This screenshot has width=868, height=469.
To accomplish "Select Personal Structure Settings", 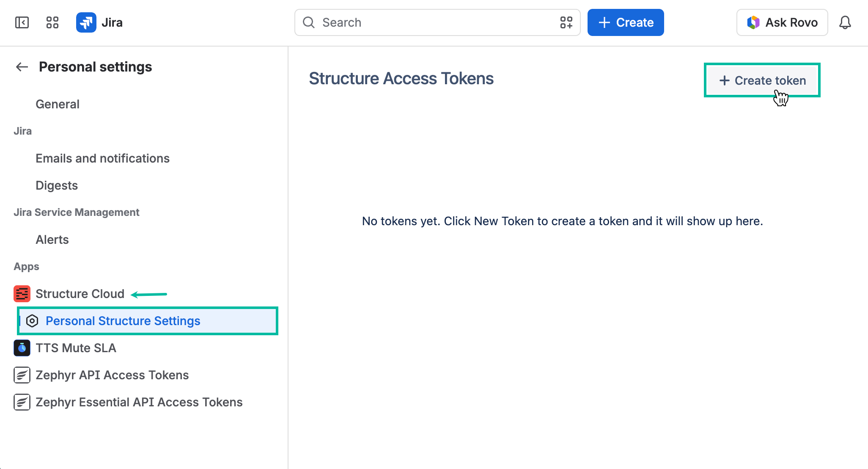I will [148, 321].
